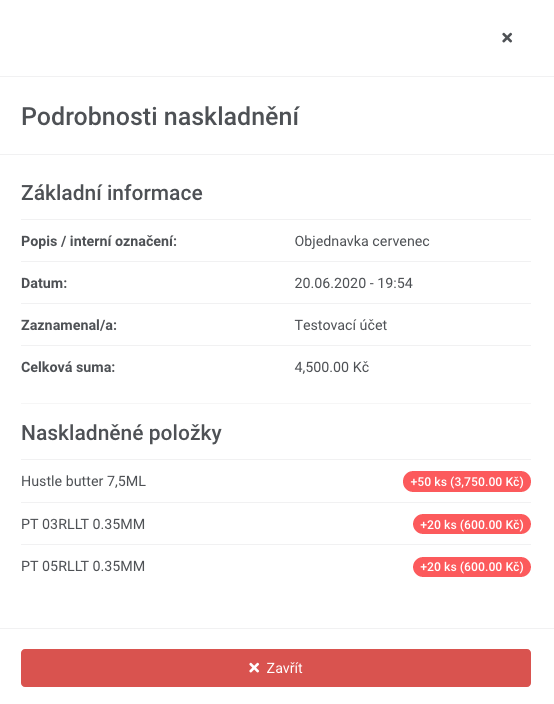Click the Objednavka cervenec description value

point(362,241)
